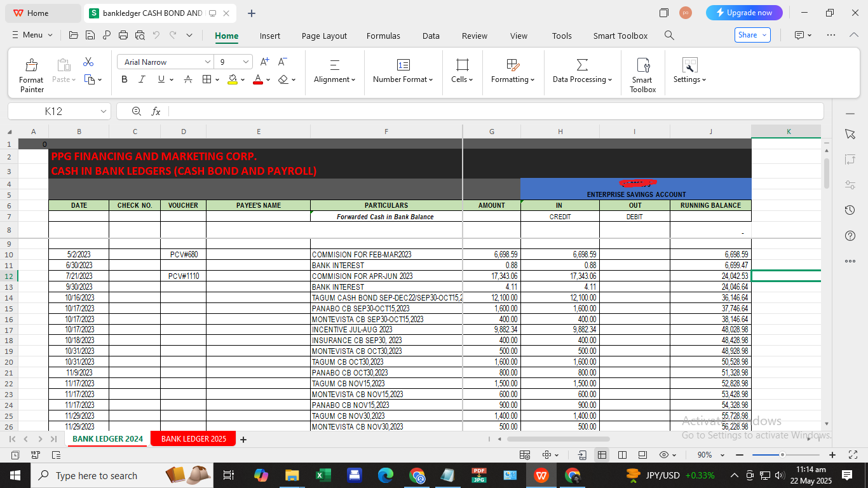The image size is (868, 488).
Task: Click the Share button
Action: (x=752, y=35)
